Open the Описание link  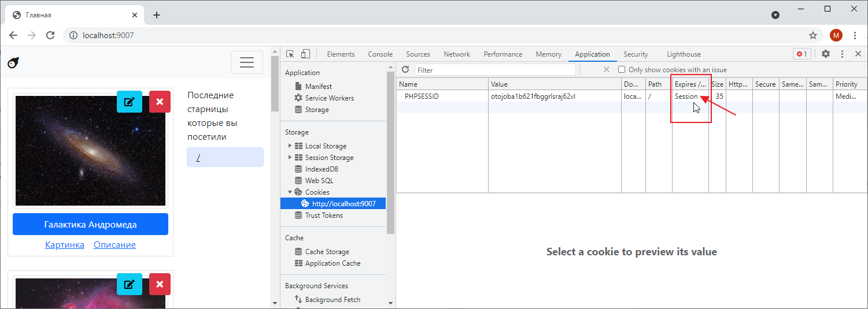pyautogui.click(x=114, y=245)
